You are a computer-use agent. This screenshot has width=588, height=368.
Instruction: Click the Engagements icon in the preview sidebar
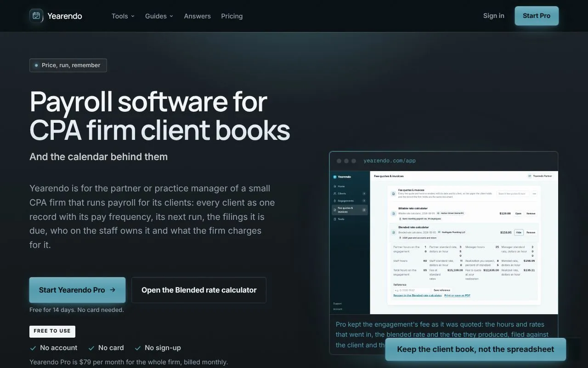(335, 201)
